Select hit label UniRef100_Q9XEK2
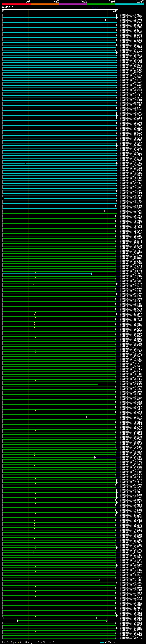 tap(131, 618)
